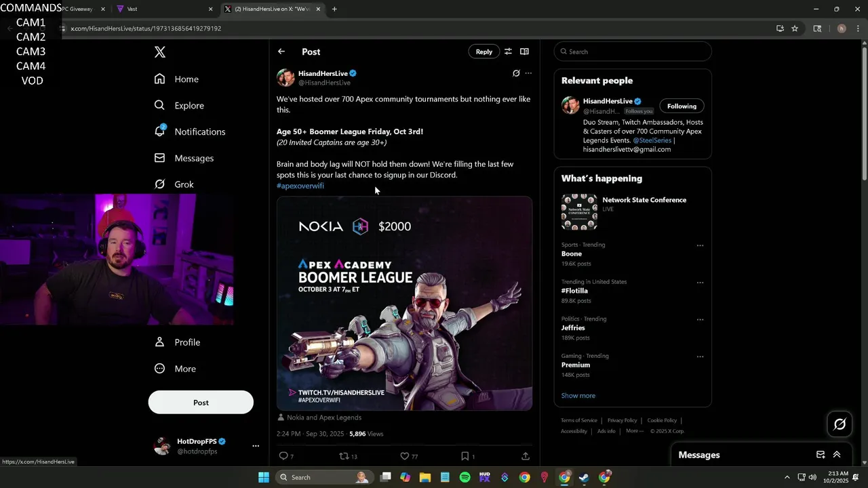Click the Reply button at top
This screenshot has width=868, height=488.
pos(484,52)
